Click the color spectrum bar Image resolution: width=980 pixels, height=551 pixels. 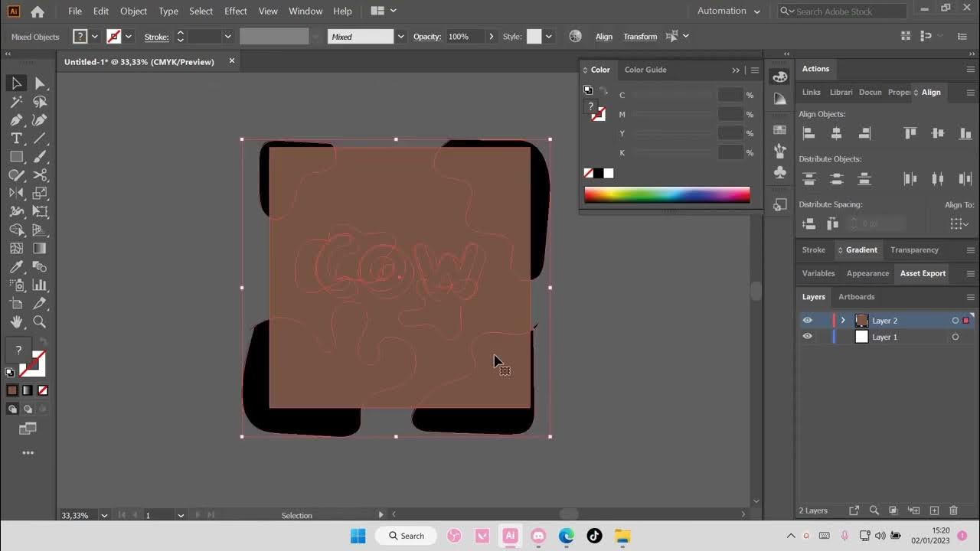click(x=667, y=195)
